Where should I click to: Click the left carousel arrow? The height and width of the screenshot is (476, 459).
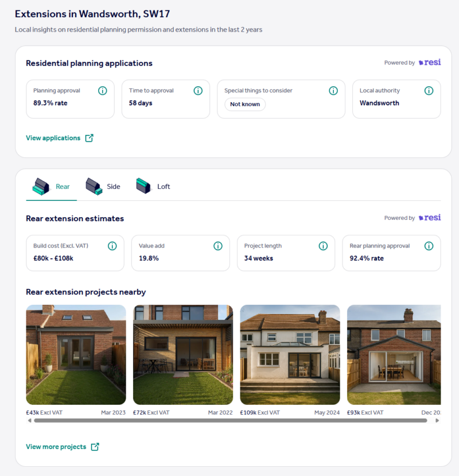coord(29,420)
